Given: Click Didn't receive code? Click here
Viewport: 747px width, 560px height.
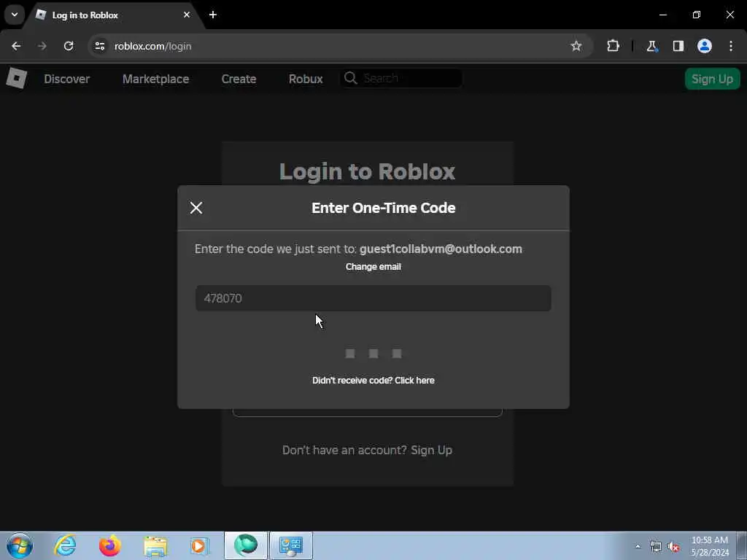Looking at the screenshot, I should pos(373,381).
